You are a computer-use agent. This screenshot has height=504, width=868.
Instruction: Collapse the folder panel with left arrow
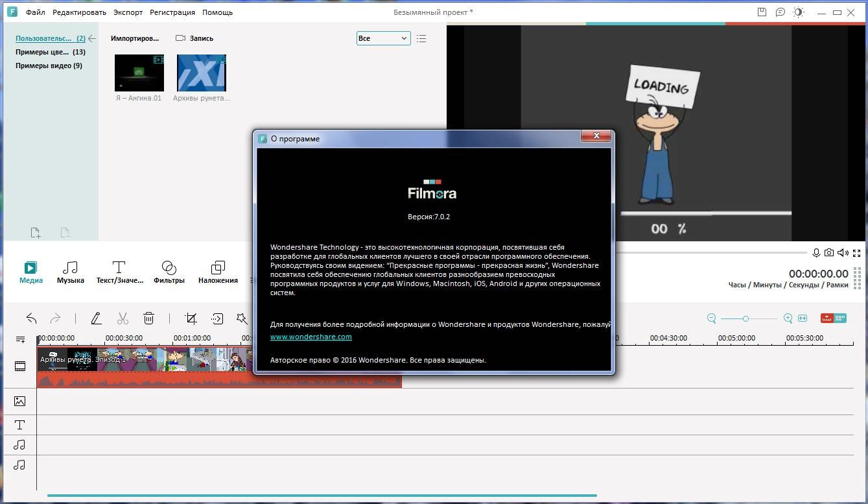coord(92,38)
